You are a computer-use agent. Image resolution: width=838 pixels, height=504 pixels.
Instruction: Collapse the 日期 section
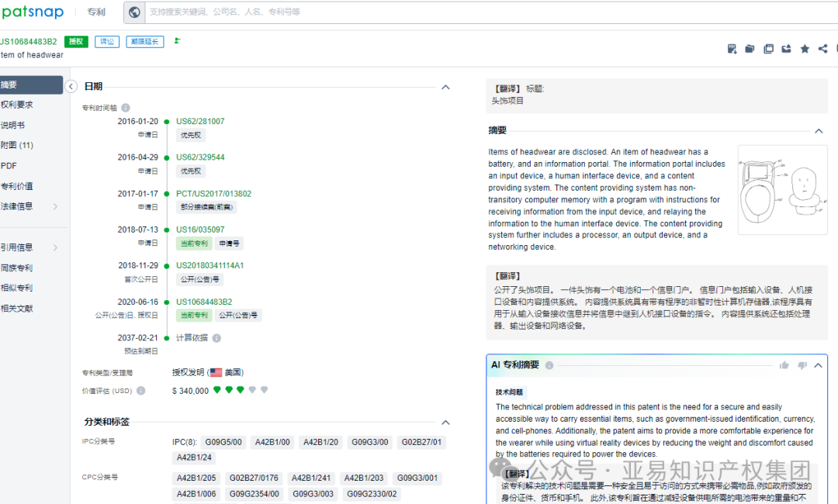tap(445, 87)
